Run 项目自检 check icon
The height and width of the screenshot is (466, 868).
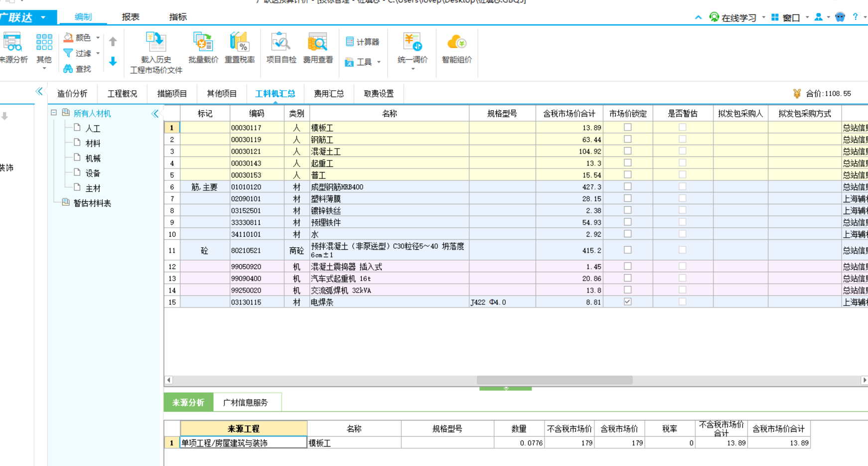point(281,42)
